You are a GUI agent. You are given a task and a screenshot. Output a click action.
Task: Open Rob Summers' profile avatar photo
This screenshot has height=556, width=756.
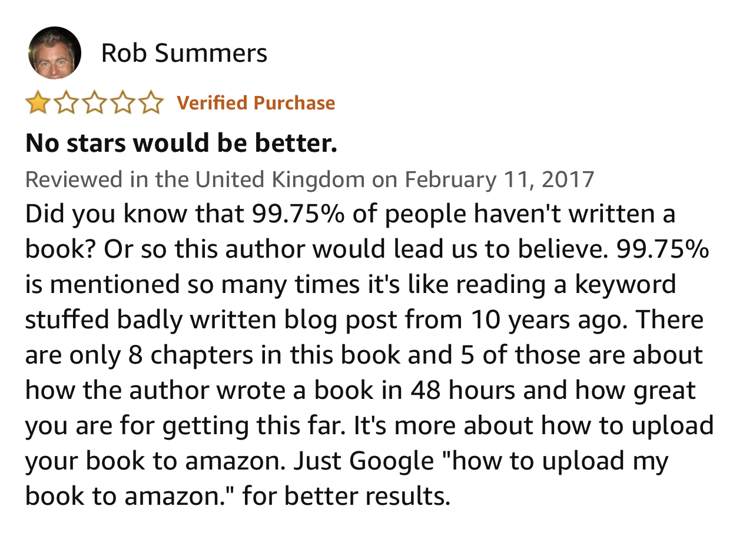[x=55, y=52]
